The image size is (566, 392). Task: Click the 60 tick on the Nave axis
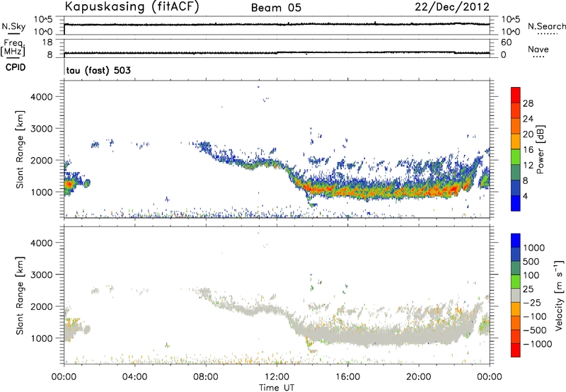point(507,42)
